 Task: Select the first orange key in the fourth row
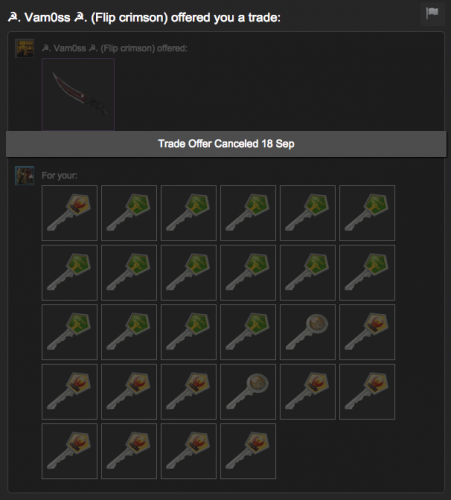[x=70, y=392]
